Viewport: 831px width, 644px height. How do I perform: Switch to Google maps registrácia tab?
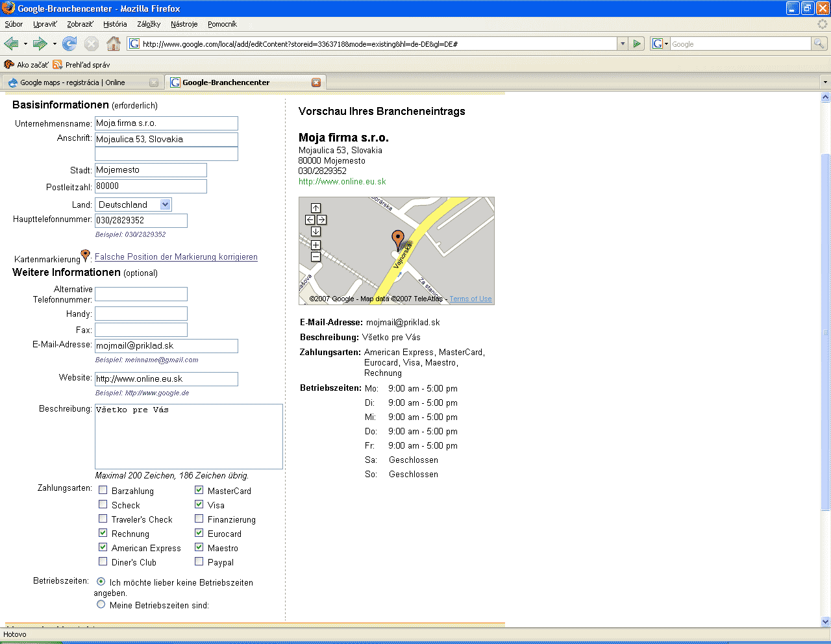(82, 82)
